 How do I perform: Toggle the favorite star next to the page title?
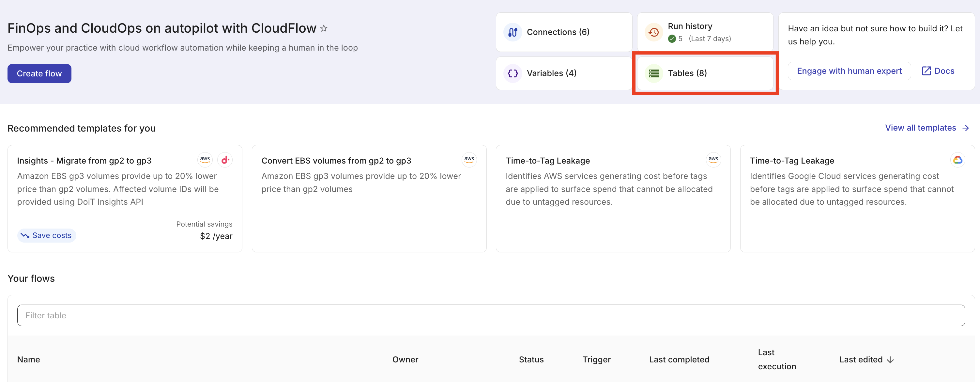[x=324, y=28]
